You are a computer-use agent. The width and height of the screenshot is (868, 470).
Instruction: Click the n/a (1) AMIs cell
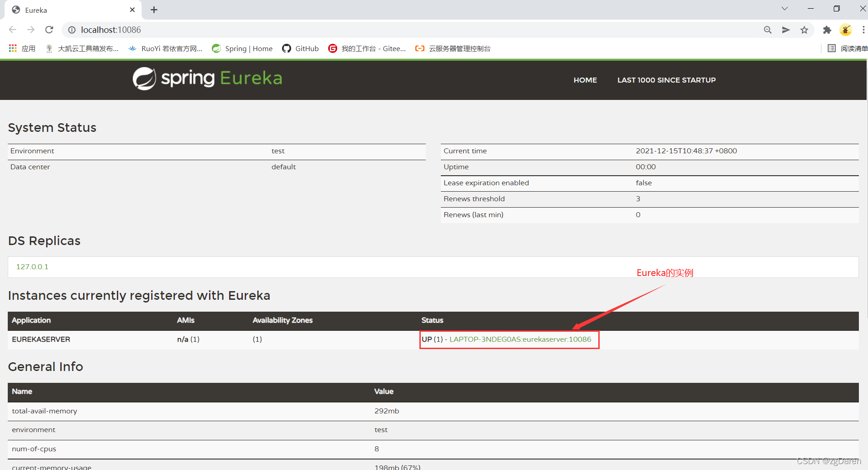pos(188,339)
